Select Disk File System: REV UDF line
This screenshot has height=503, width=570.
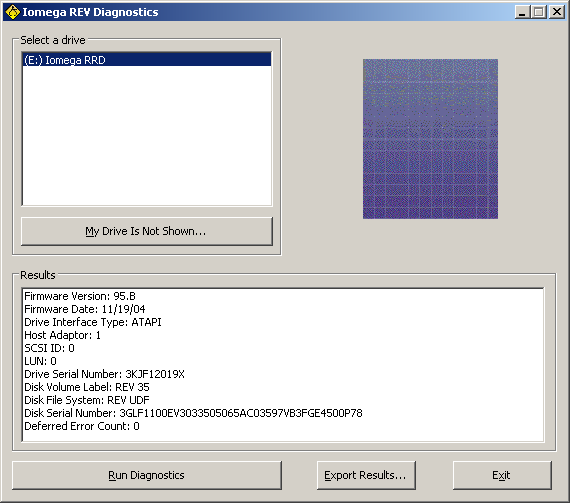click(x=87, y=400)
